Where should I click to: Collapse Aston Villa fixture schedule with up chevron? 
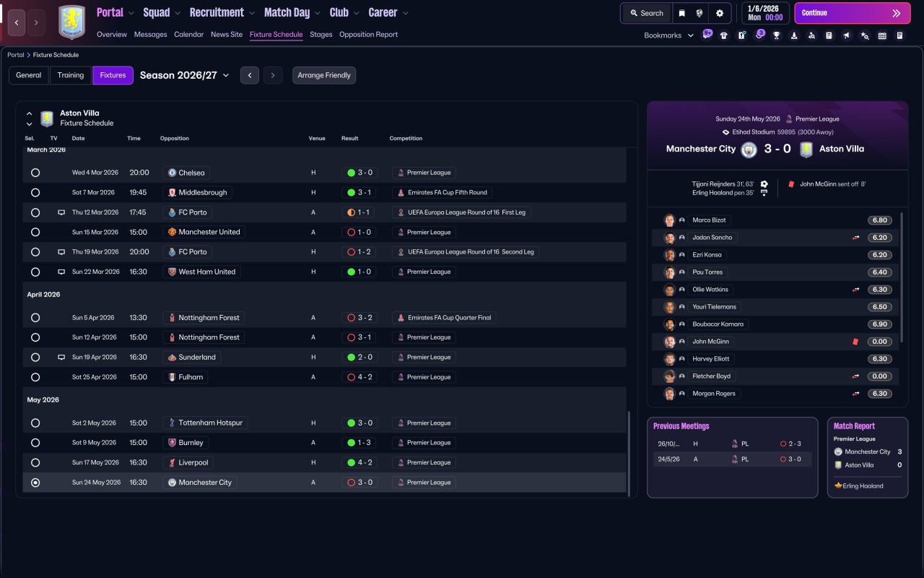click(x=29, y=113)
